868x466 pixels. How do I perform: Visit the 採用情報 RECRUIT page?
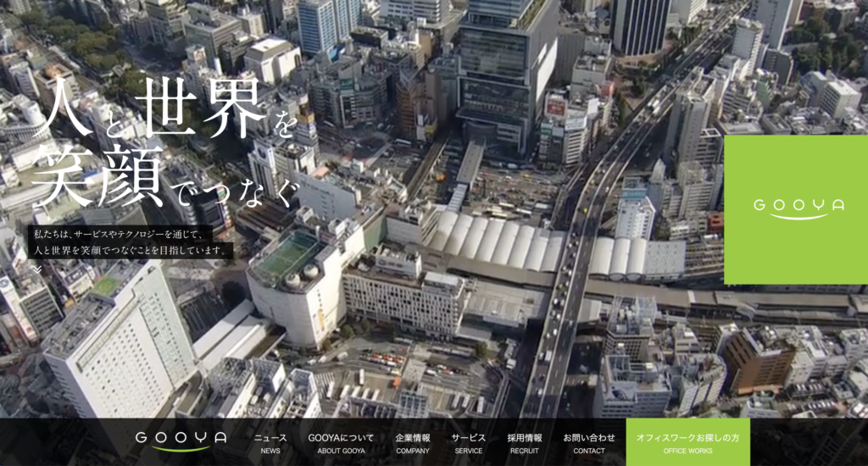[525, 443]
